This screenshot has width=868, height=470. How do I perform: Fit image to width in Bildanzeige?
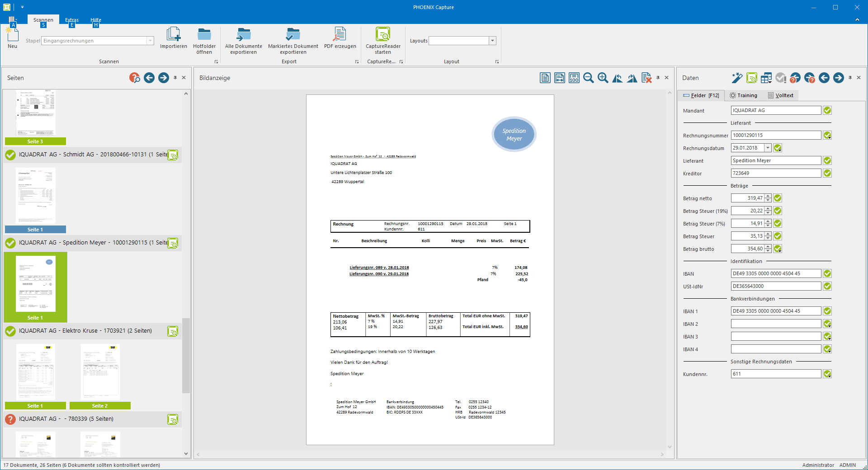560,78
